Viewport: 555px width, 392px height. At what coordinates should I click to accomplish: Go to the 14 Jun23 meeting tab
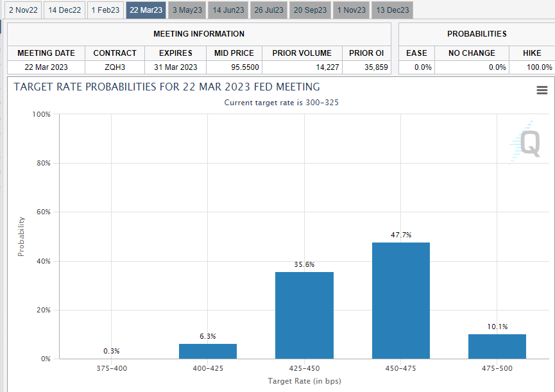(228, 10)
